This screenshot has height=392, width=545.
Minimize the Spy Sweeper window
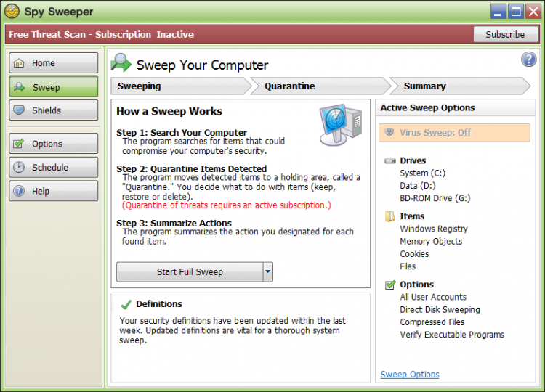[498, 12]
